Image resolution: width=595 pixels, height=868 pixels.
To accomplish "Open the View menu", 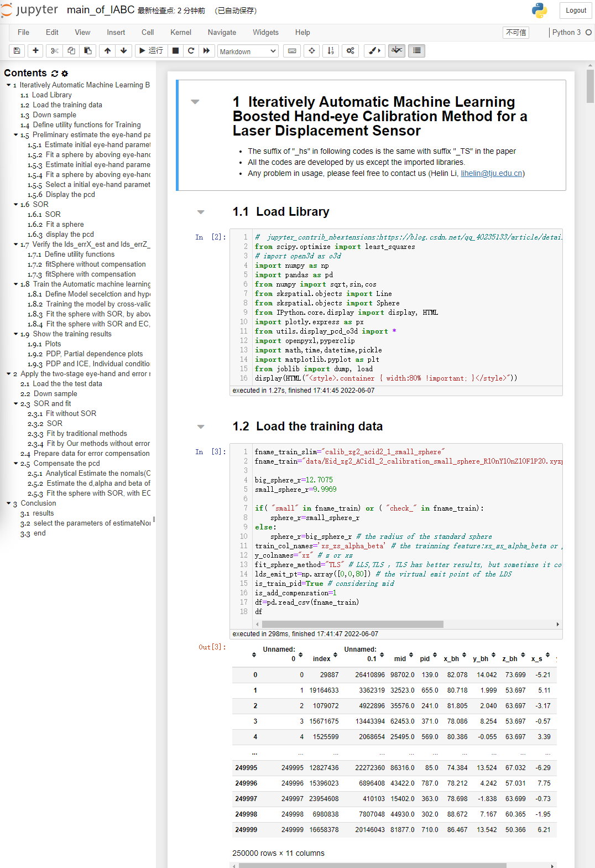I will click(x=82, y=33).
